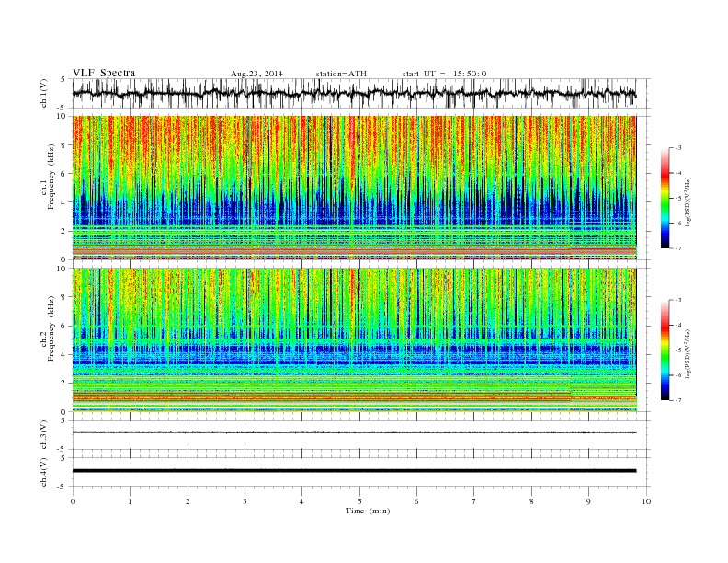Screen dimensions: 728x563
Task: Click the thick ch.4 voltage trace
Action: click(x=354, y=471)
